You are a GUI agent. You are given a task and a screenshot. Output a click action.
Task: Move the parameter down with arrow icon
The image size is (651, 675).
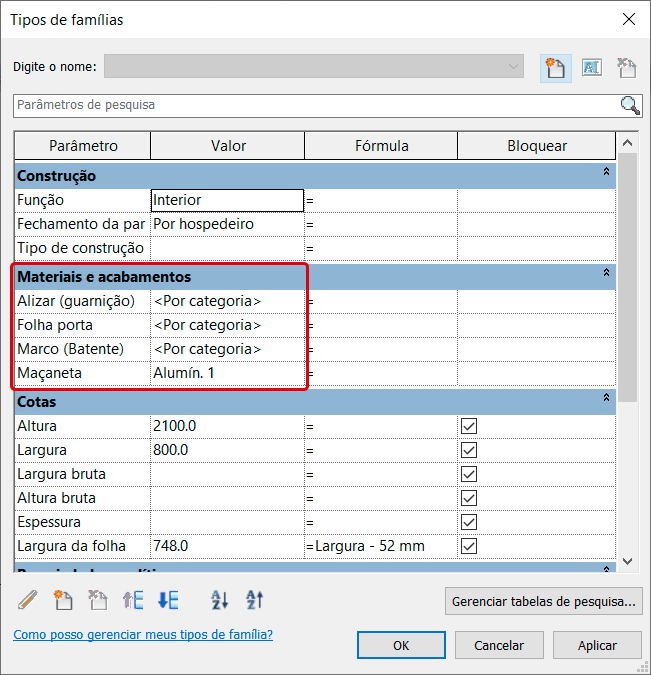(x=168, y=600)
